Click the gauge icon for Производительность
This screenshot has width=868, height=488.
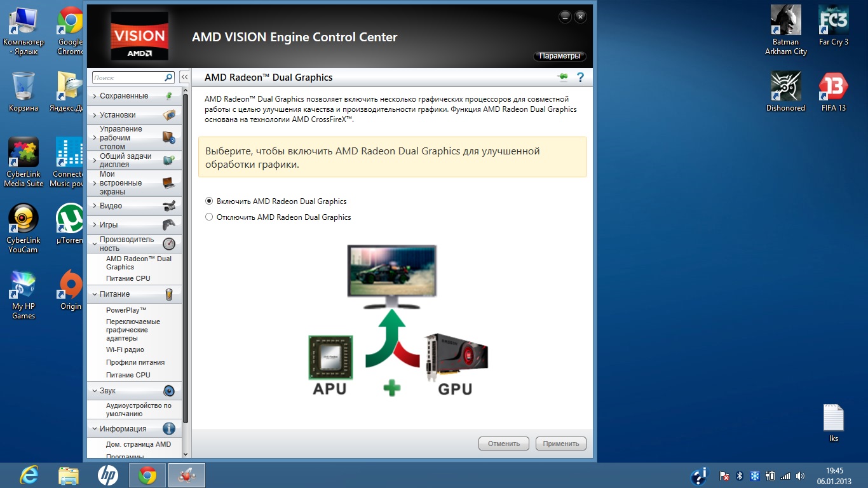pyautogui.click(x=168, y=244)
